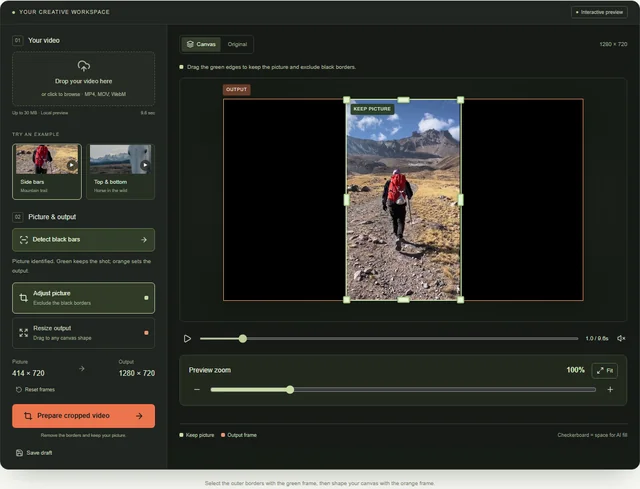Image resolution: width=640 pixels, height=489 pixels.
Task: Click the expand icon beside Resize output
Action: tap(24, 333)
